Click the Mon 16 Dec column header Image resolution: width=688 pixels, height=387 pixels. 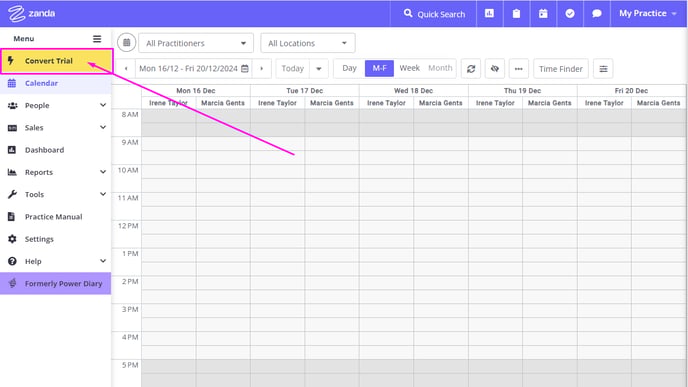(196, 91)
